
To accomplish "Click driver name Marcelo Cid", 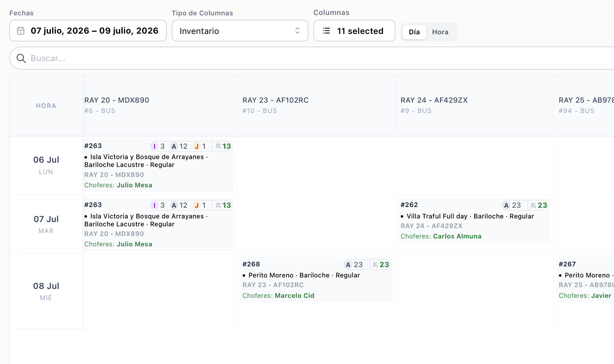I will [x=294, y=296].
